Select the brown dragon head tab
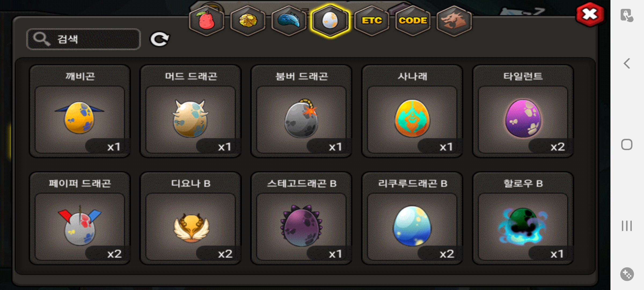The height and width of the screenshot is (290, 644). click(x=454, y=21)
